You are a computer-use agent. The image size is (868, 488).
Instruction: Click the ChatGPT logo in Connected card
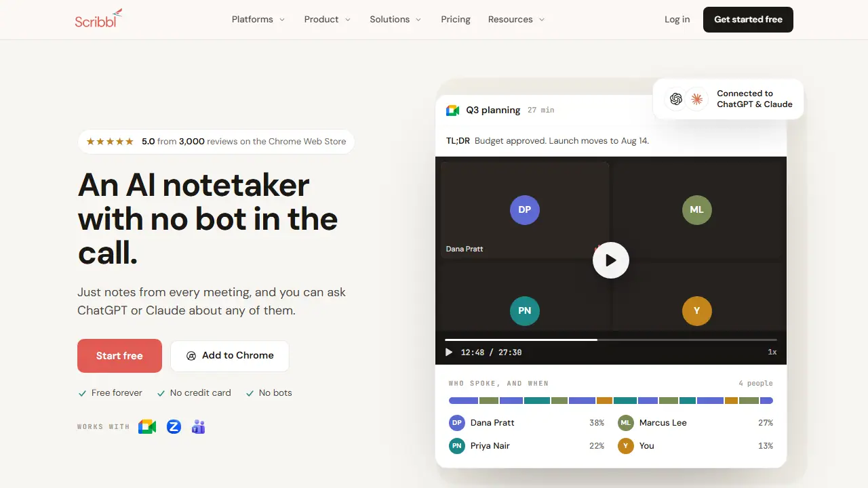(x=676, y=99)
